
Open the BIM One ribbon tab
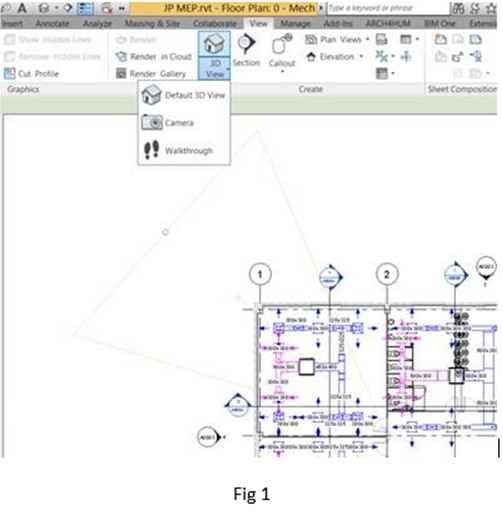440,23
